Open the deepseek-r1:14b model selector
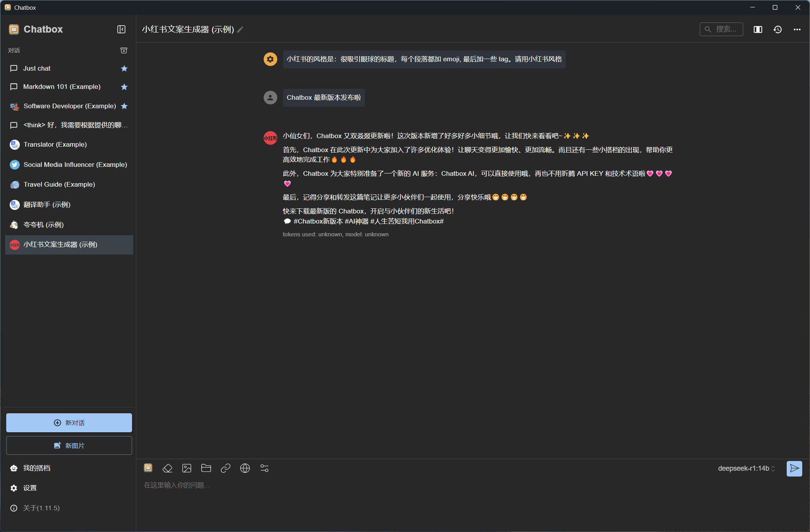This screenshot has height=532, width=810. click(746, 468)
